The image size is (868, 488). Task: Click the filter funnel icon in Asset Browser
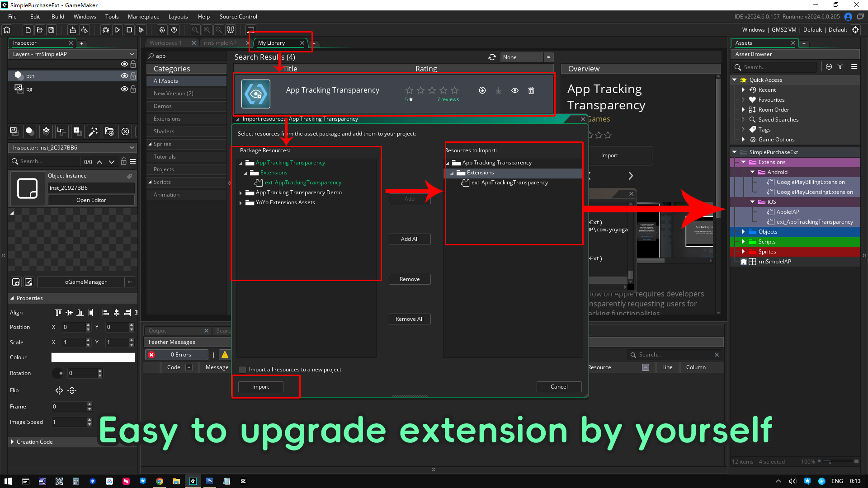[x=840, y=66]
